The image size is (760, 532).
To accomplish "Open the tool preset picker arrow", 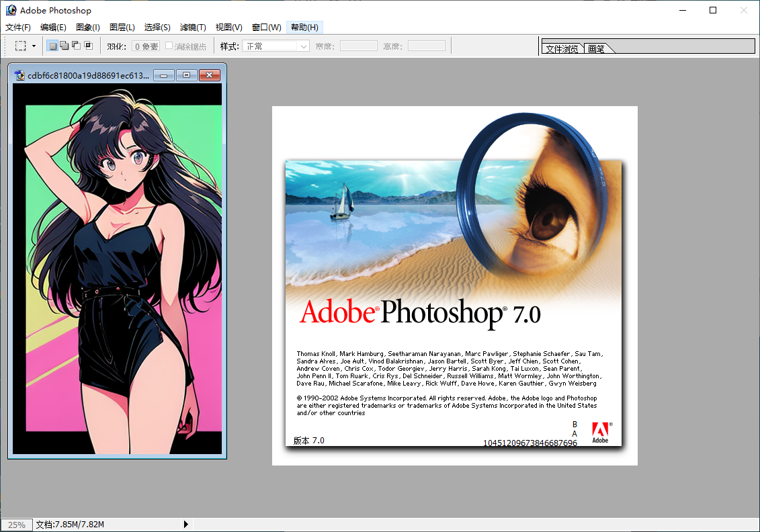I will 34,46.
